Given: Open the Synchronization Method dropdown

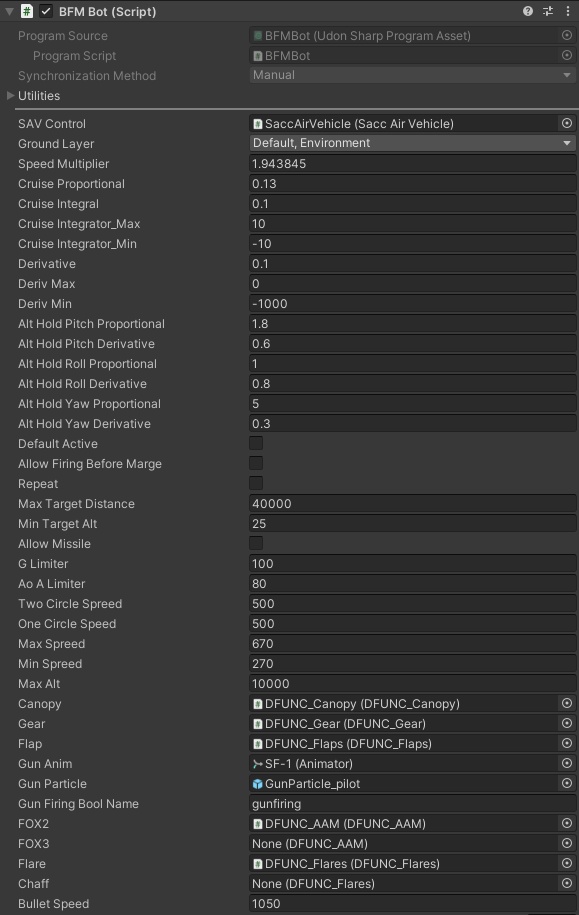Looking at the screenshot, I should 413,75.
